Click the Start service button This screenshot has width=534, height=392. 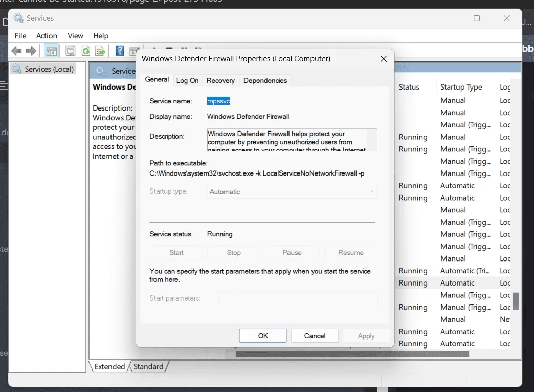click(x=176, y=253)
